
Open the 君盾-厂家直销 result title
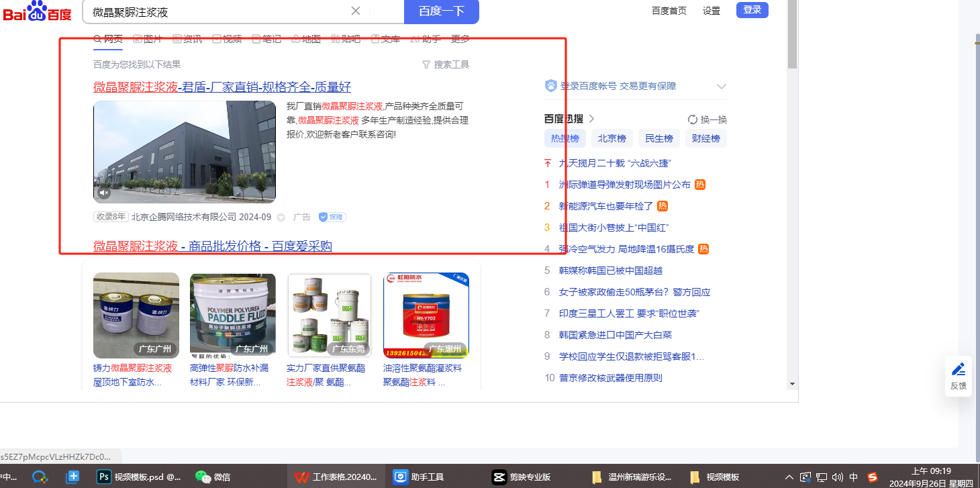pos(222,87)
